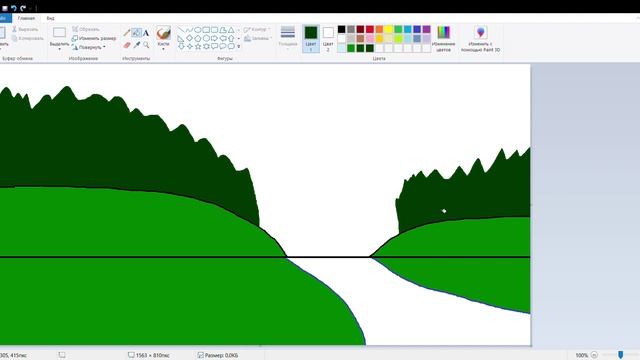Click the Redo arrow in title bar
The image size is (640, 360).
[23, 8]
